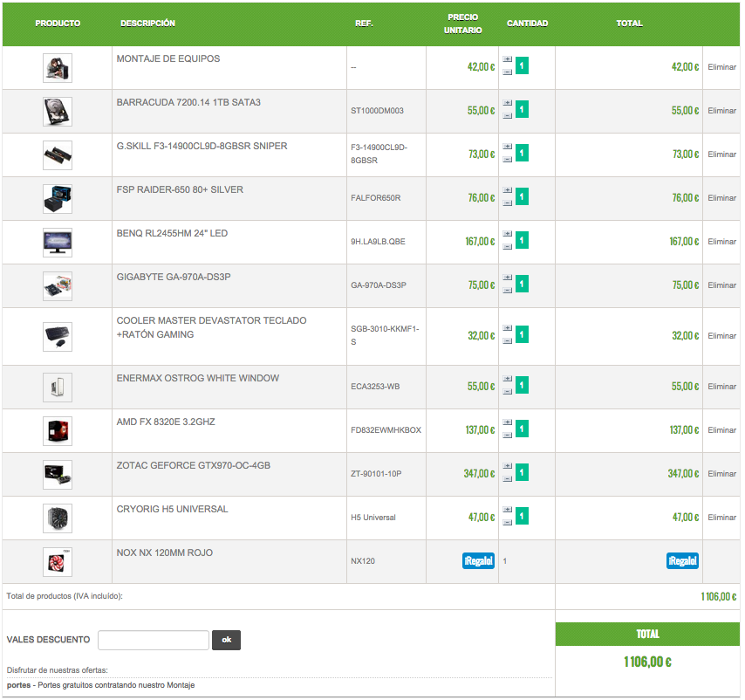Click Eliminar for COOLER MASTER DEVASTATOR

click(x=721, y=336)
